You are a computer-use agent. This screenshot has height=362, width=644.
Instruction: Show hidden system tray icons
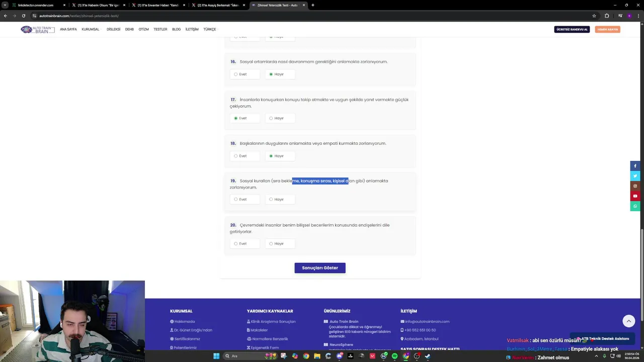(x=597, y=356)
